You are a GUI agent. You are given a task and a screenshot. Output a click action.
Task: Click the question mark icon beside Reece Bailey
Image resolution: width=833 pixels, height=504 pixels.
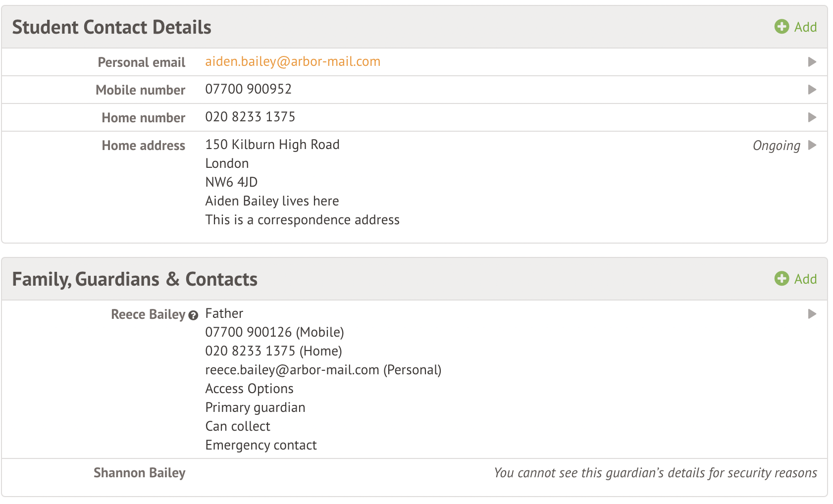[194, 315]
